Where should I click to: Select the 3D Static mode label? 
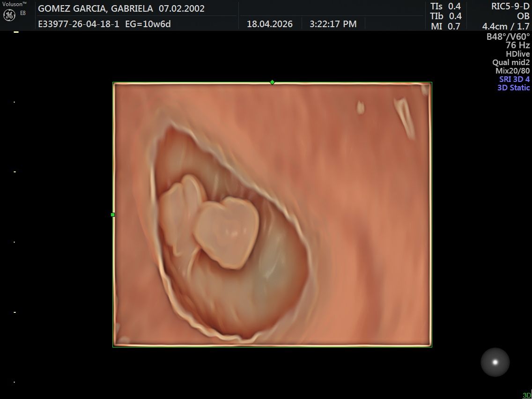tap(513, 88)
